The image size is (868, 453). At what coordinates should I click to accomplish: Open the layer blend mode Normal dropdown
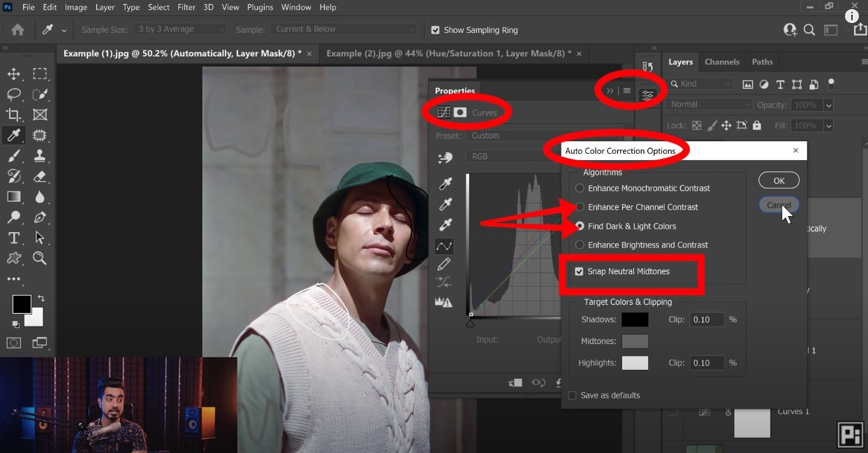click(x=709, y=104)
